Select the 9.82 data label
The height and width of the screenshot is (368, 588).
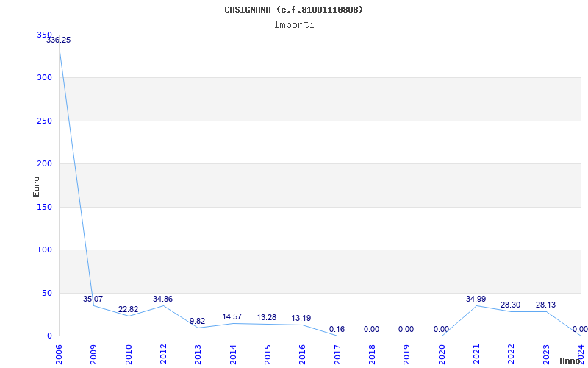(x=197, y=322)
